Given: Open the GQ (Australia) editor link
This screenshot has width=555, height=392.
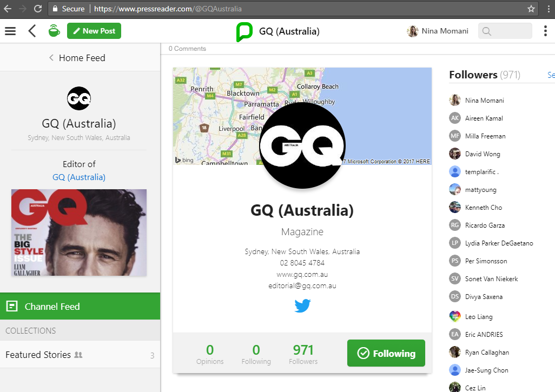Looking at the screenshot, I should coord(79,177).
